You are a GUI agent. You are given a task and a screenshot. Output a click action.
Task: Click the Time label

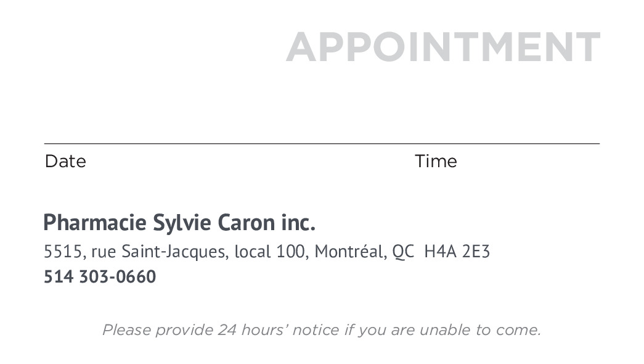click(x=436, y=162)
